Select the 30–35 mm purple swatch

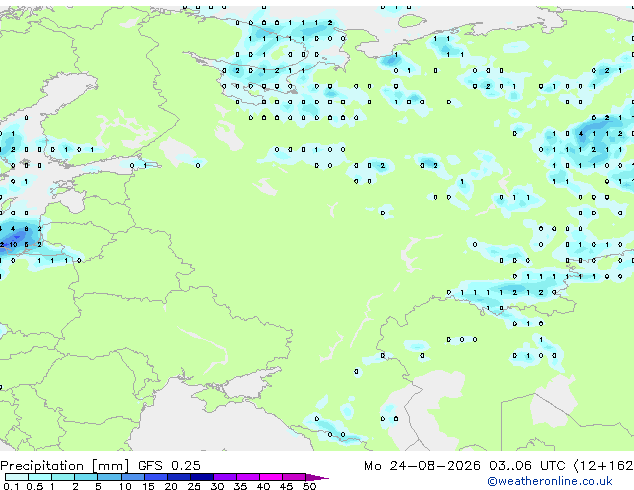pyautogui.click(x=224, y=477)
